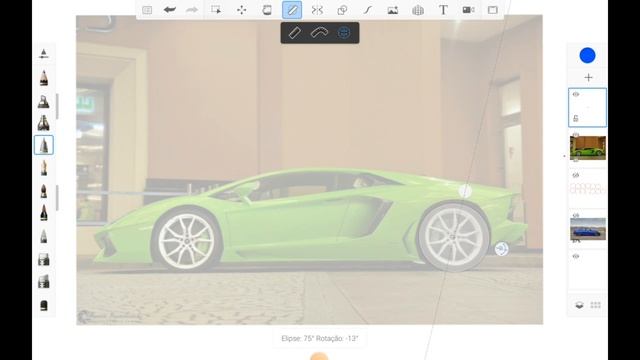Image resolution: width=640 pixels, height=360 pixels.
Task: Select the tan marker brush
Action: [44, 168]
